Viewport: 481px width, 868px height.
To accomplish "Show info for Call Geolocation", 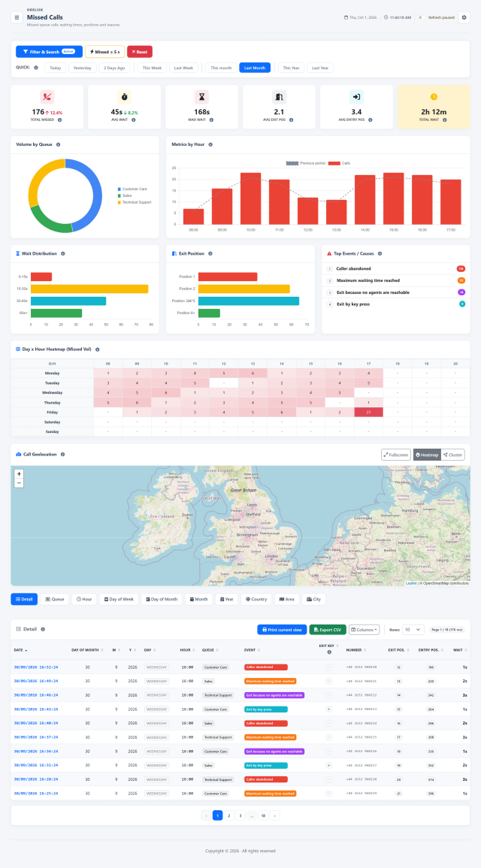I will [62, 455].
